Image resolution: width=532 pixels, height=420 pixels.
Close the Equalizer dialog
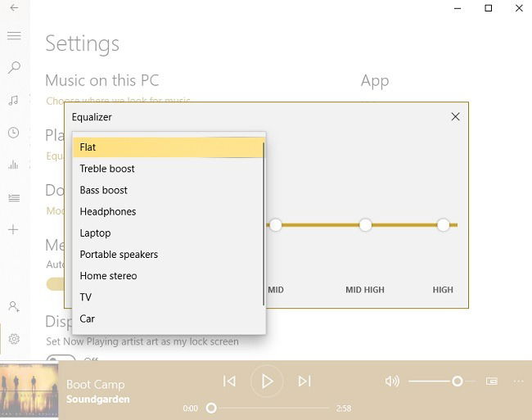[x=455, y=117]
